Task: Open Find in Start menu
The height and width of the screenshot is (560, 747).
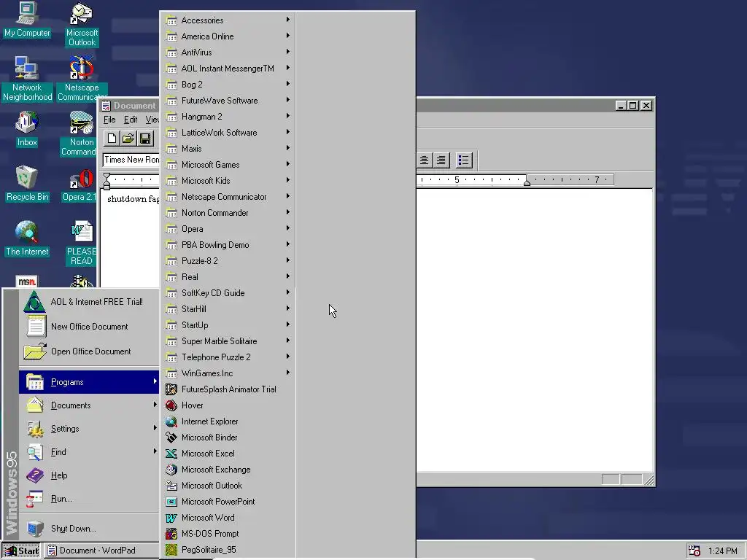Action: (x=89, y=452)
